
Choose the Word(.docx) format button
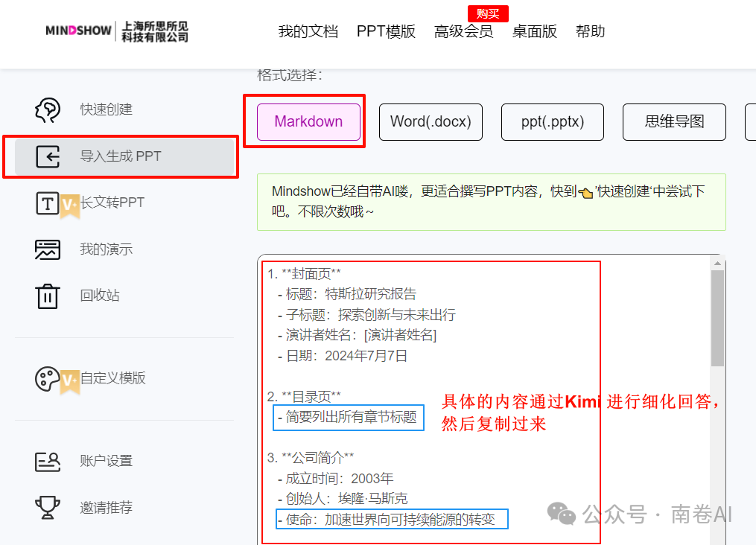(431, 122)
